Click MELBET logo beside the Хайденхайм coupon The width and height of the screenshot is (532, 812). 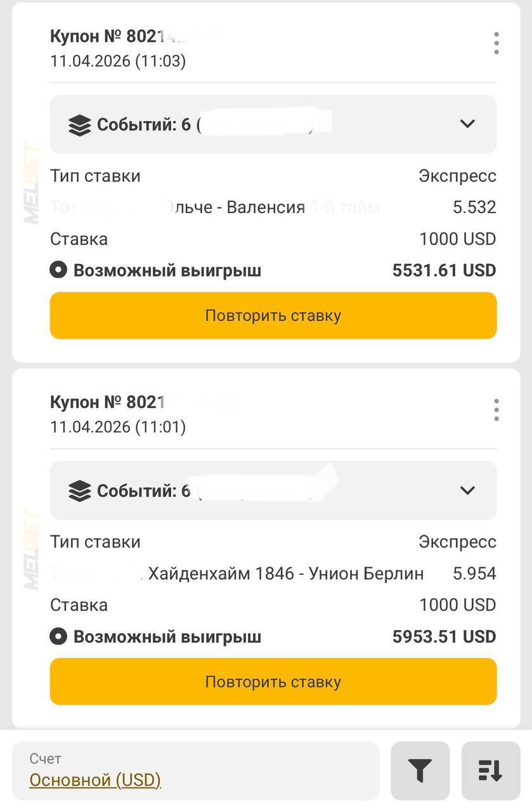32,549
